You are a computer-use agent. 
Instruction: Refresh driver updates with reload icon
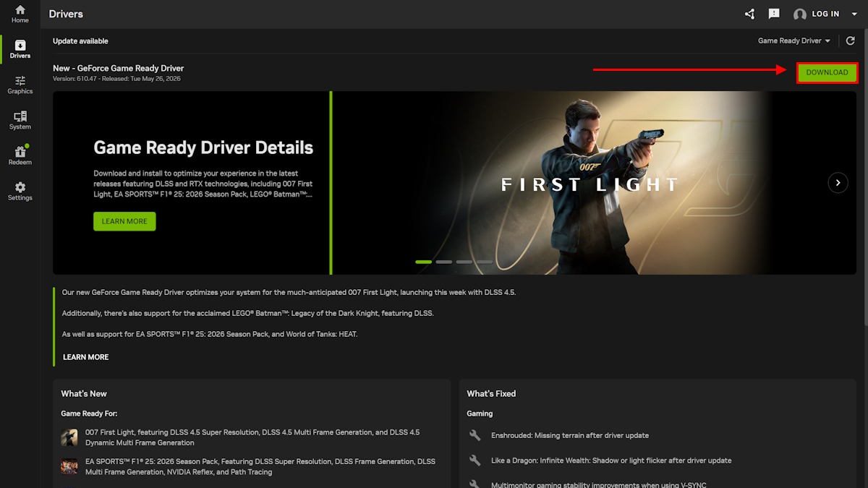tap(851, 41)
